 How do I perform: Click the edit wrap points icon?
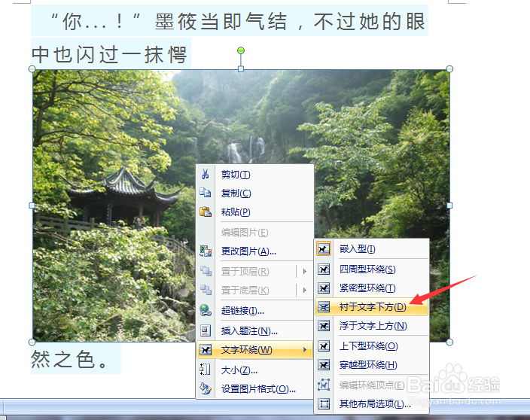324,385
